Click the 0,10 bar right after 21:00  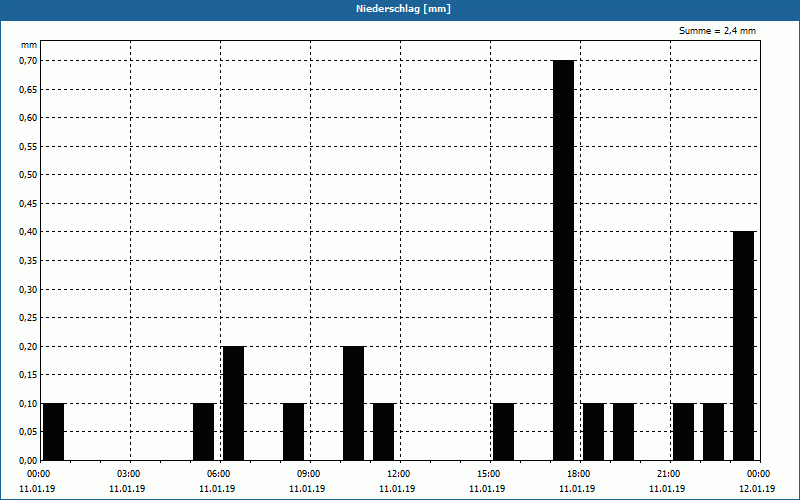684,432
